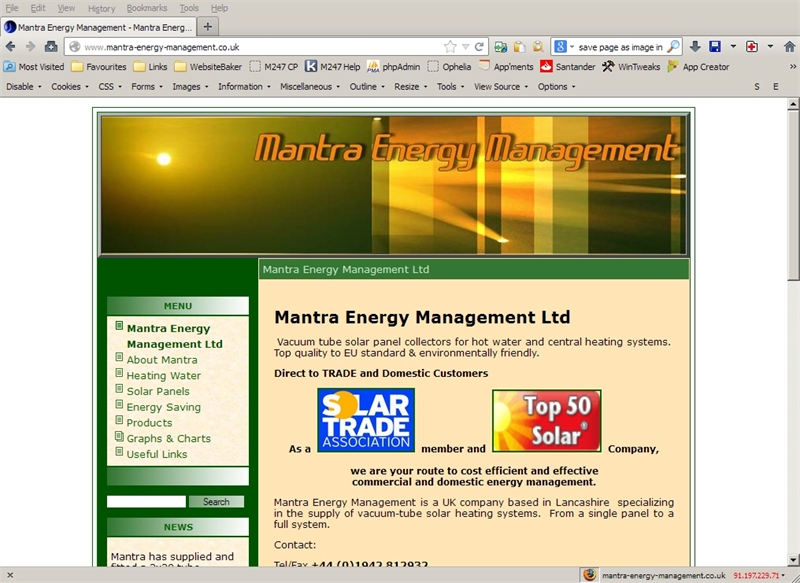Click the Solar Panels sidebar link
This screenshot has height=583, width=800.
click(157, 391)
